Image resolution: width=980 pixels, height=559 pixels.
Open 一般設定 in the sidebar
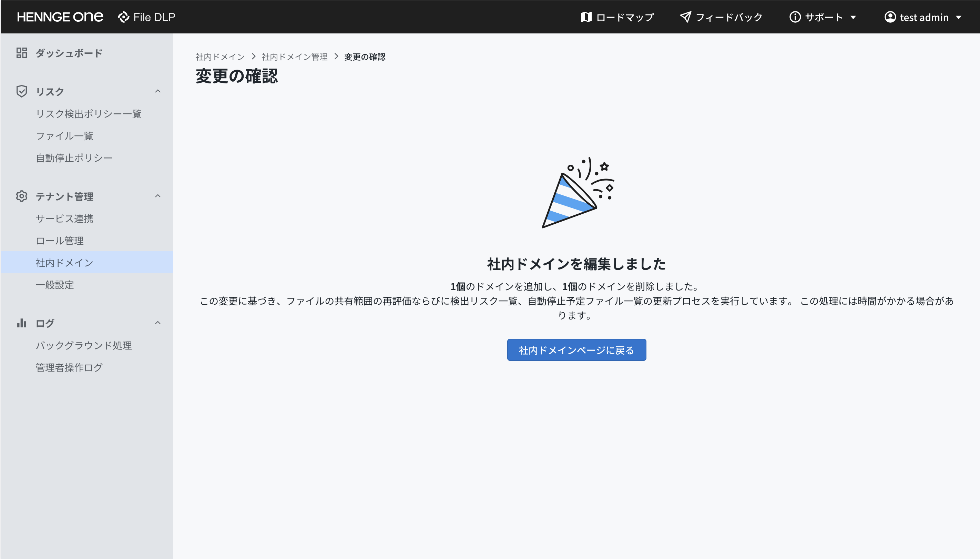click(54, 284)
